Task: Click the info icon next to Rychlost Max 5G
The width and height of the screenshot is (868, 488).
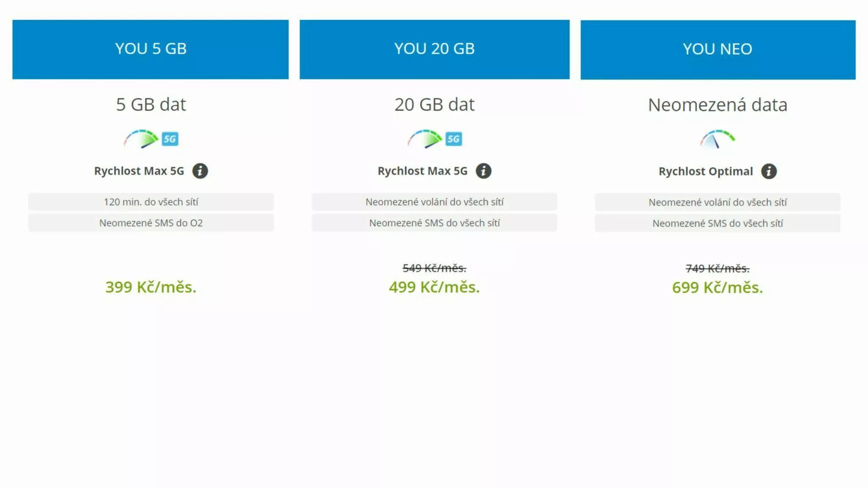Action: point(200,171)
